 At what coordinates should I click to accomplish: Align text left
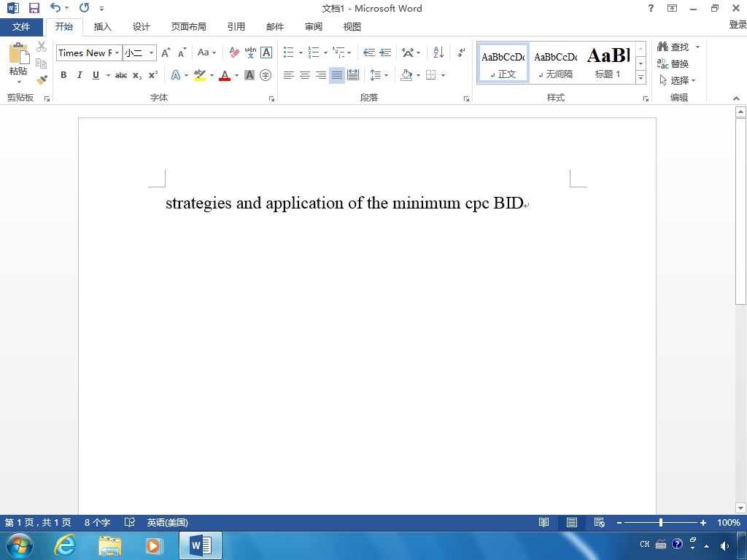[x=288, y=75]
